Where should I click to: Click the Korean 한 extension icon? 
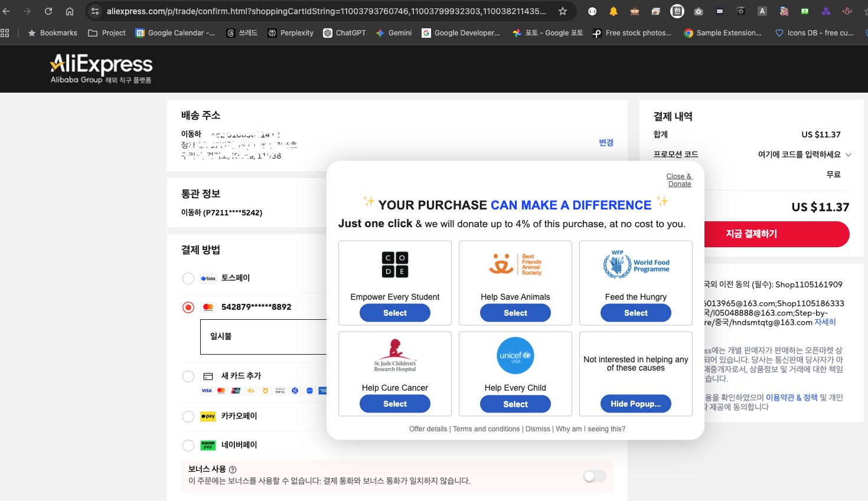click(x=677, y=11)
